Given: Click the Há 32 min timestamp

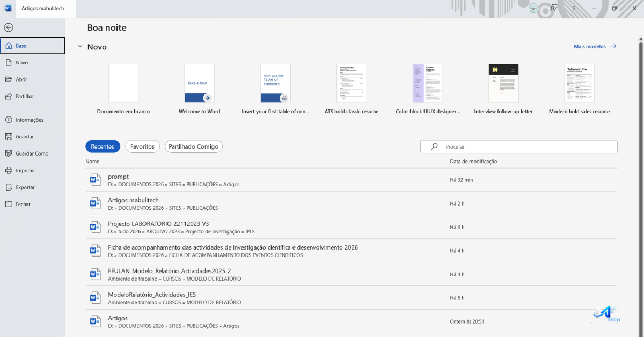Looking at the screenshot, I should click(462, 180).
